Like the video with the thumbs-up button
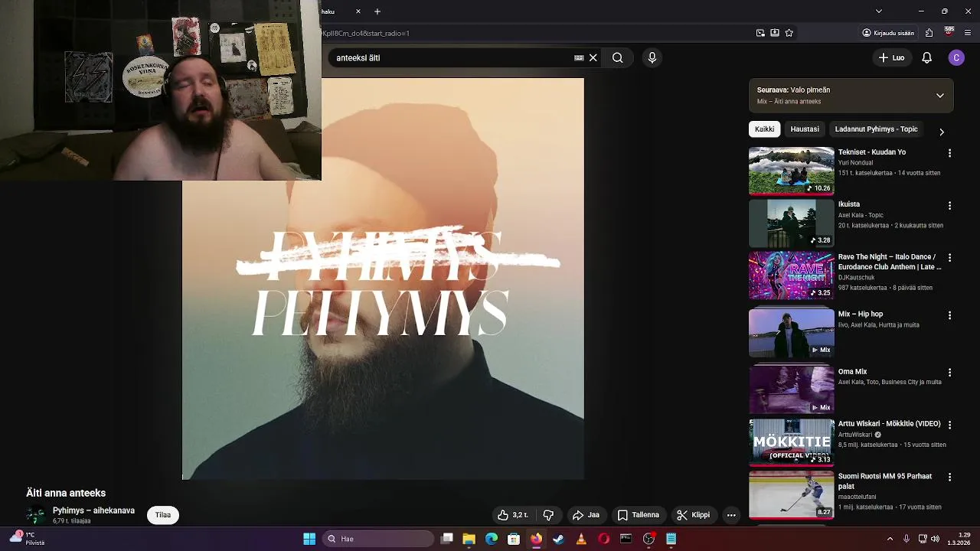This screenshot has height=551, width=980. pos(513,515)
